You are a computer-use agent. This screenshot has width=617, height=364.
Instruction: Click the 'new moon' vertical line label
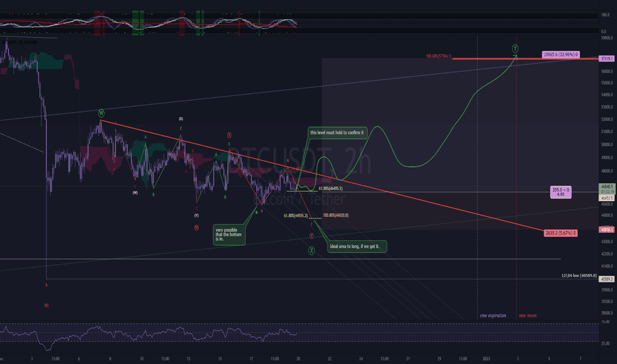[528, 316]
